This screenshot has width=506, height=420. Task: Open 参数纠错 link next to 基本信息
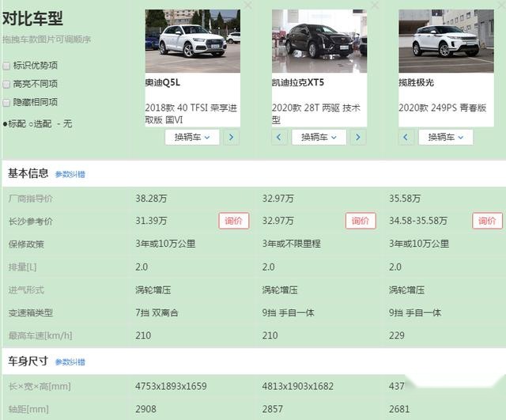pos(70,174)
